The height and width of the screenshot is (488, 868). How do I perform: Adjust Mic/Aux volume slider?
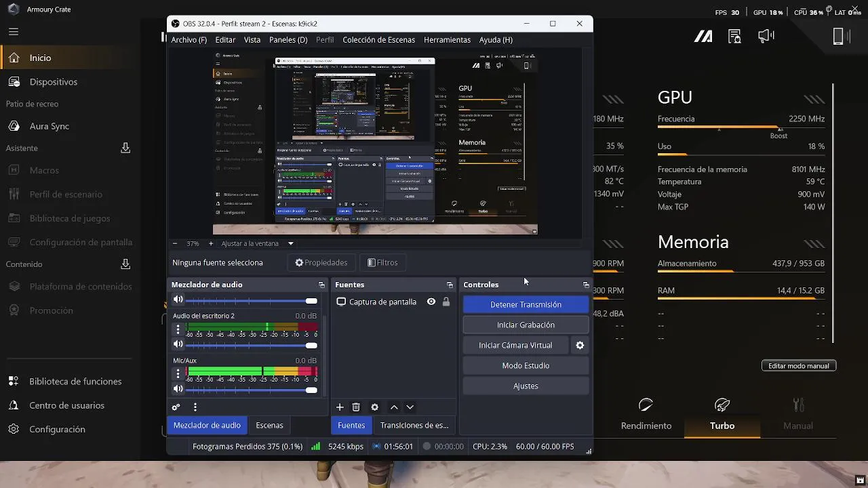[252, 390]
